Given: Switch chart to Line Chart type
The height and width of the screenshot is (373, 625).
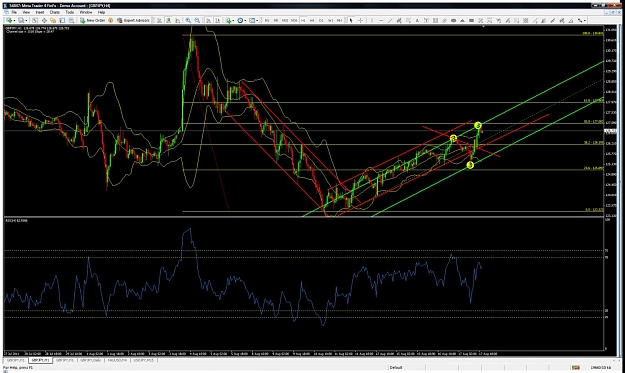Looking at the screenshot, I should [x=178, y=20].
